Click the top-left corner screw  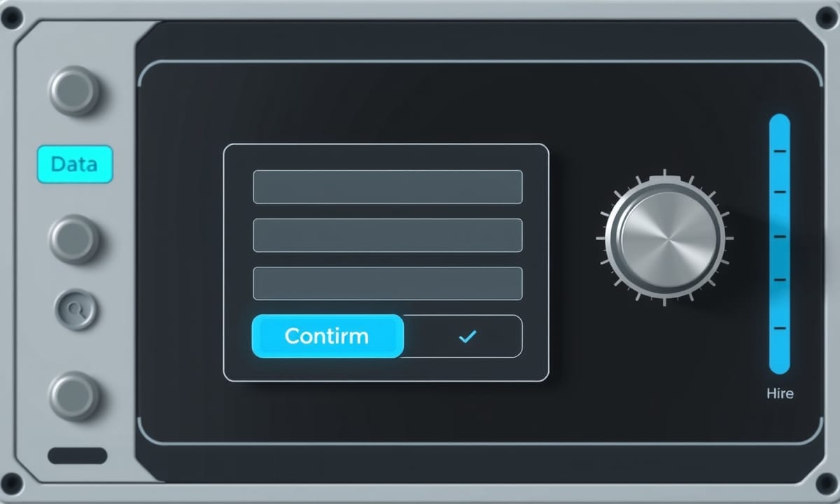(12, 17)
